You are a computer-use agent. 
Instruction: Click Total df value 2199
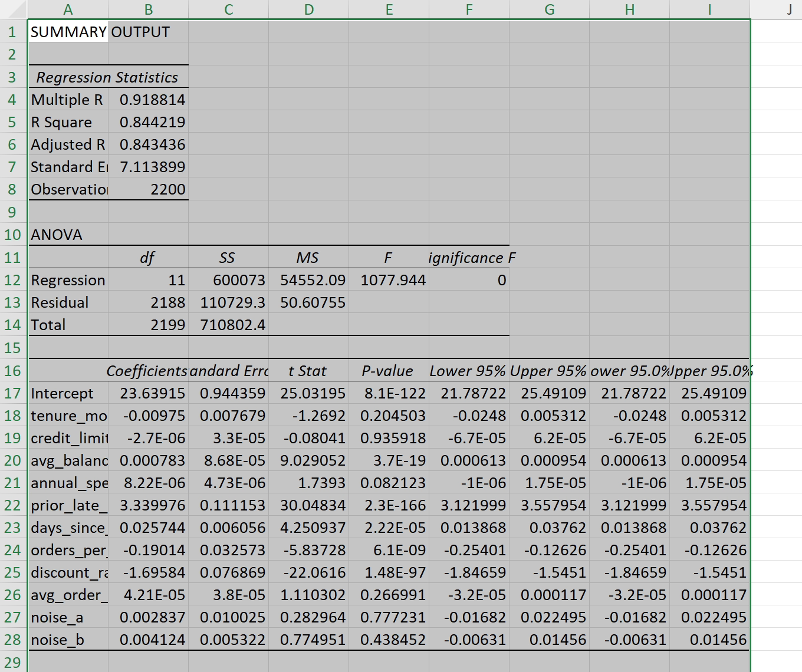[149, 325]
